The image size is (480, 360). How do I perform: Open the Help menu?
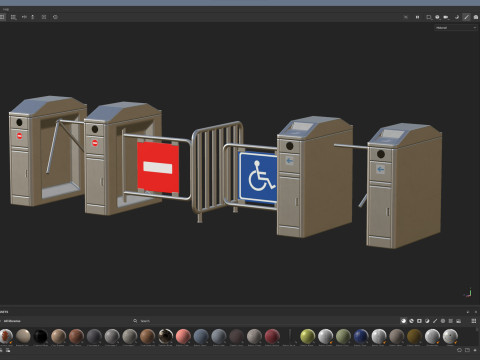pos(6,9)
